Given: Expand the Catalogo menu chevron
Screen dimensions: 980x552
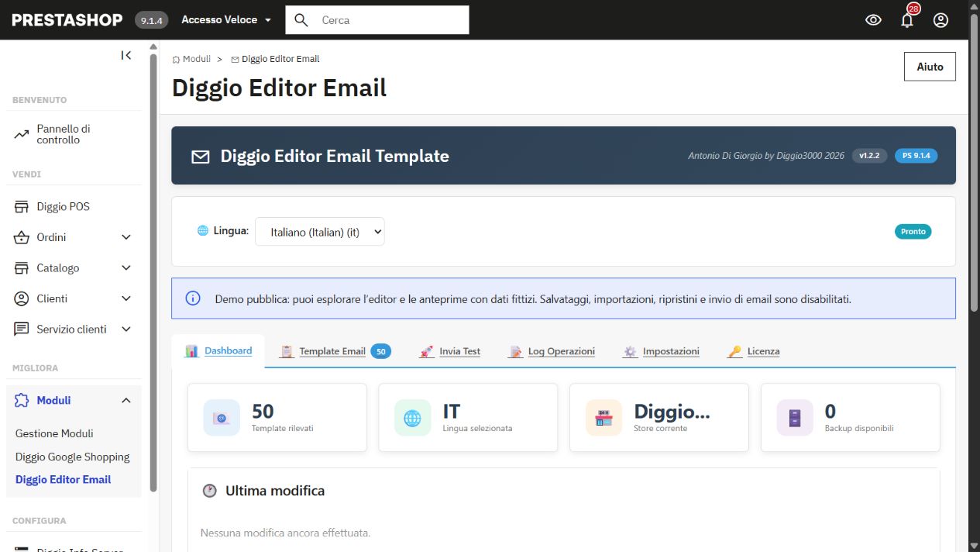Looking at the screenshot, I should pos(126,268).
